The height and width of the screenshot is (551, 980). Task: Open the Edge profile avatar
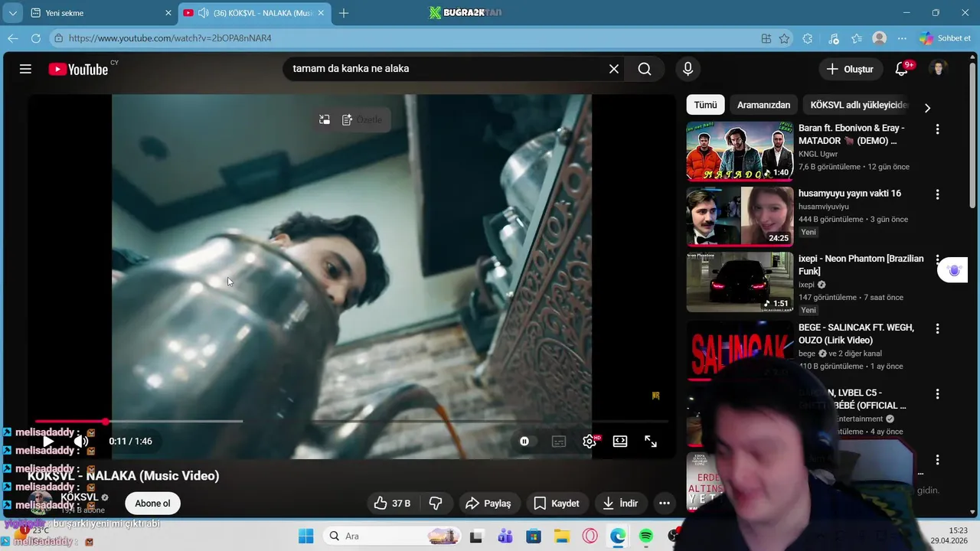click(x=880, y=38)
